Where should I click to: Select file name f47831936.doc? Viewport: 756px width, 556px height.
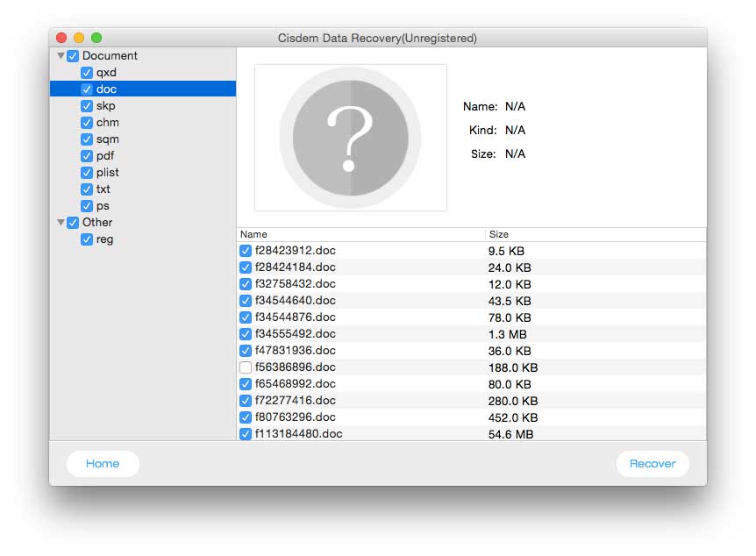point(295,351)
